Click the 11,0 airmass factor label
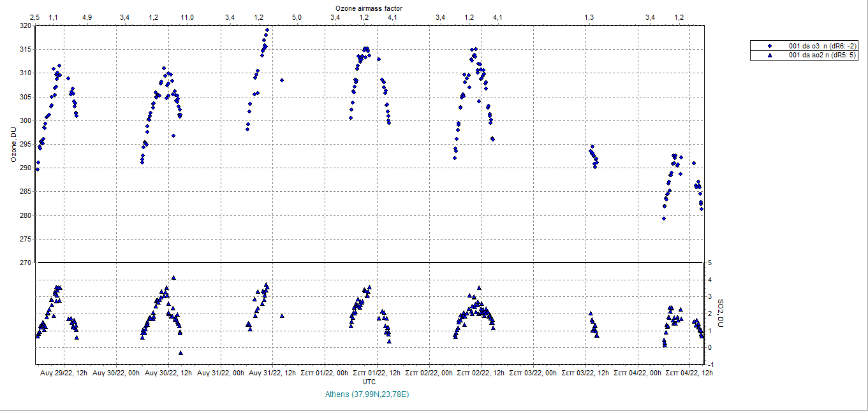 point(187,17)
